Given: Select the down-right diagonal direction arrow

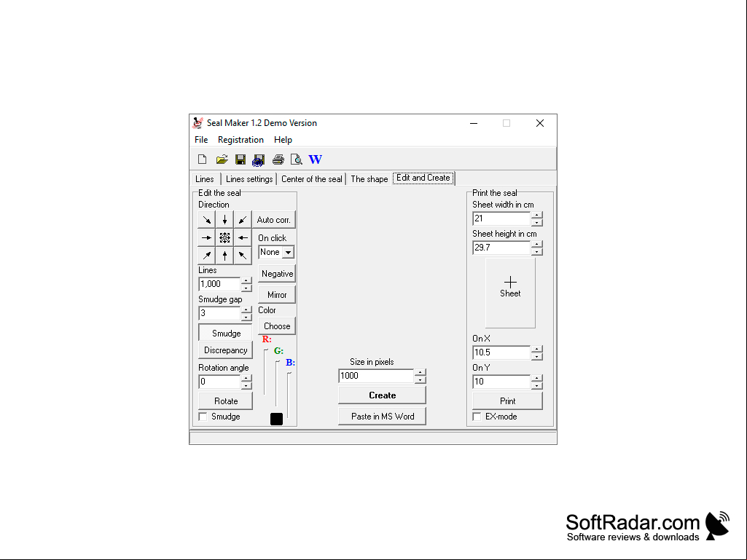Looking at the screenshot, I should point(207,219).
